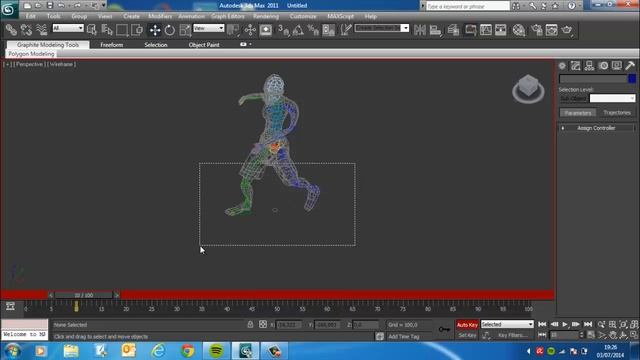Toggle the Percent Snap button
Viewport: 640px width, 360px height.
pos(313,30)
